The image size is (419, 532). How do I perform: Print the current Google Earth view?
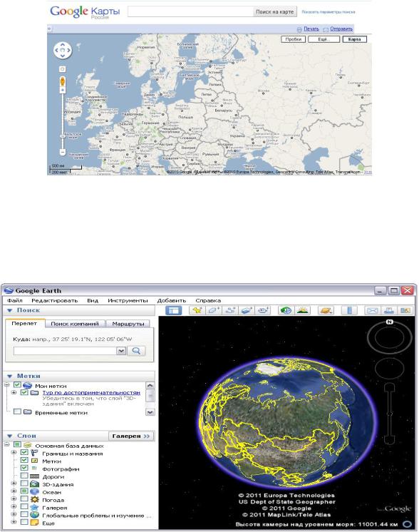389,310
